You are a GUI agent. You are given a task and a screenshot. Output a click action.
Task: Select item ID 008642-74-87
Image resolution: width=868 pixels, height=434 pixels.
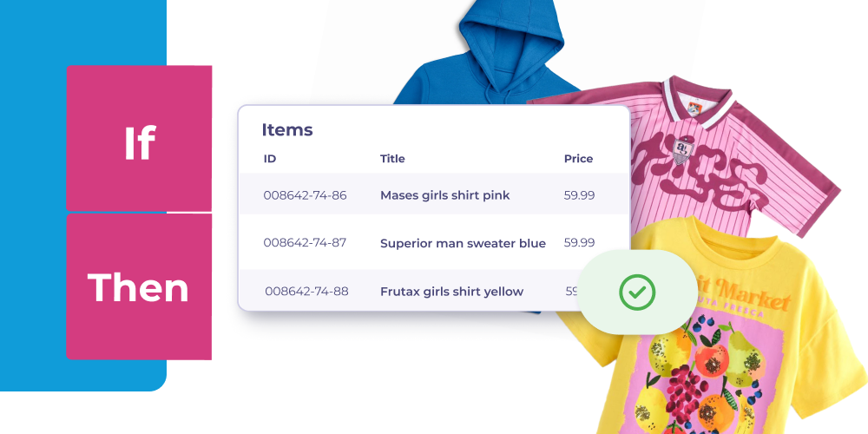[x=305, y=242]
